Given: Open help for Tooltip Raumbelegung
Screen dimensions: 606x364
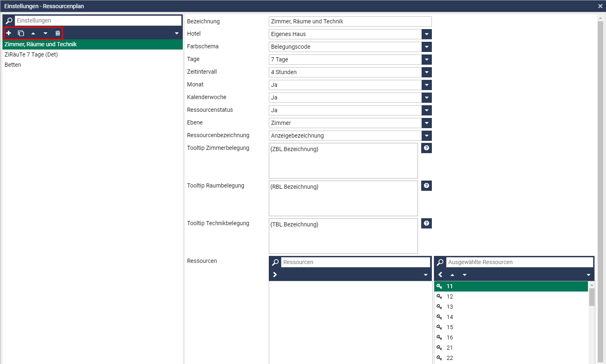Looking at the screenshot, I should pyautogui.click(x=427, y=185).
